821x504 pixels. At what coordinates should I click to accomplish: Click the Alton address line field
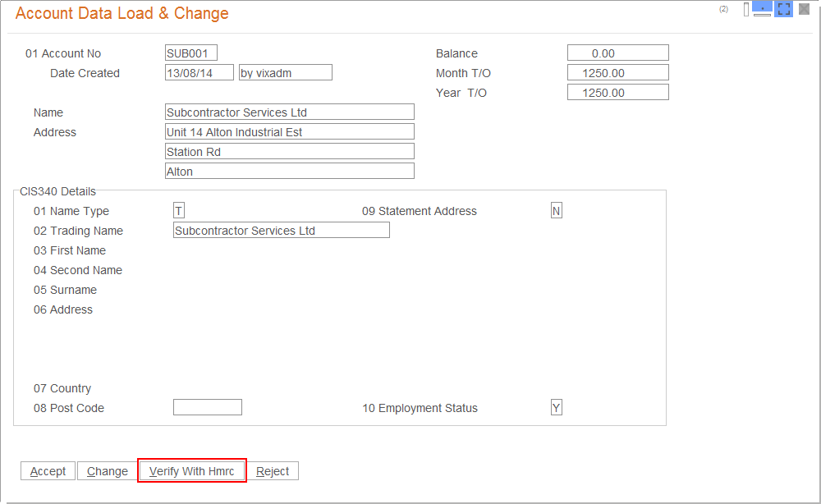[289, 172]
